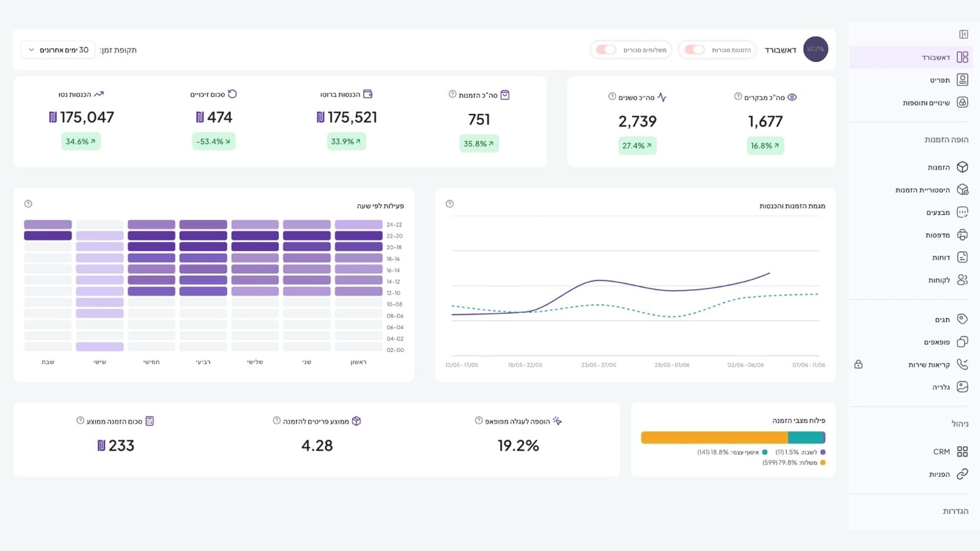
Task: Open the Menu (תפריט) sidebar icon
Action: pyautogui.click(x=962, y=80)
